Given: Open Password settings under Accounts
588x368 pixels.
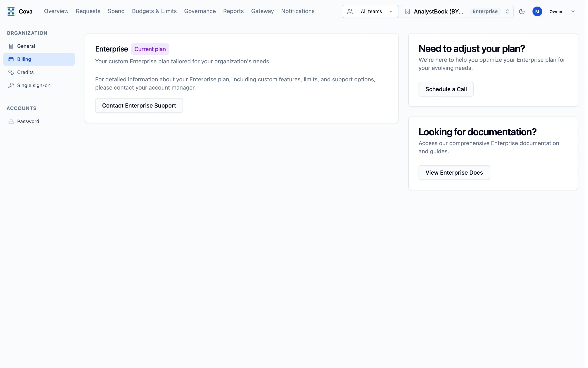Looking at the screenshot, I should pos(39,121).
